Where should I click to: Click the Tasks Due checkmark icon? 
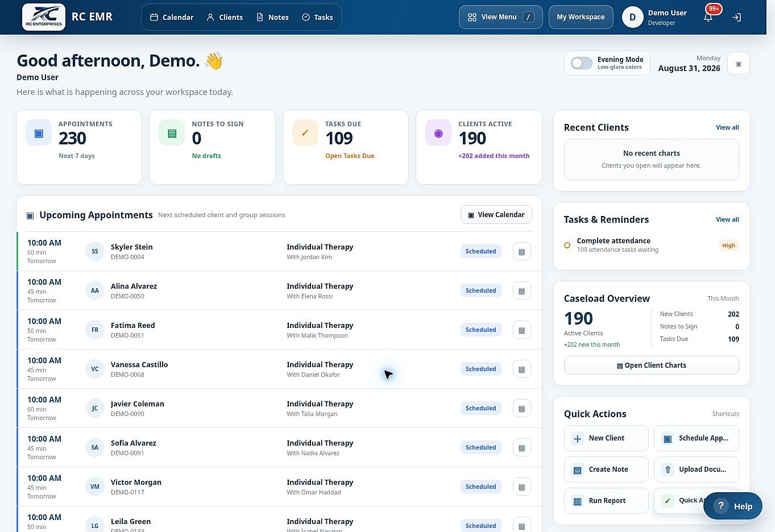305,133
